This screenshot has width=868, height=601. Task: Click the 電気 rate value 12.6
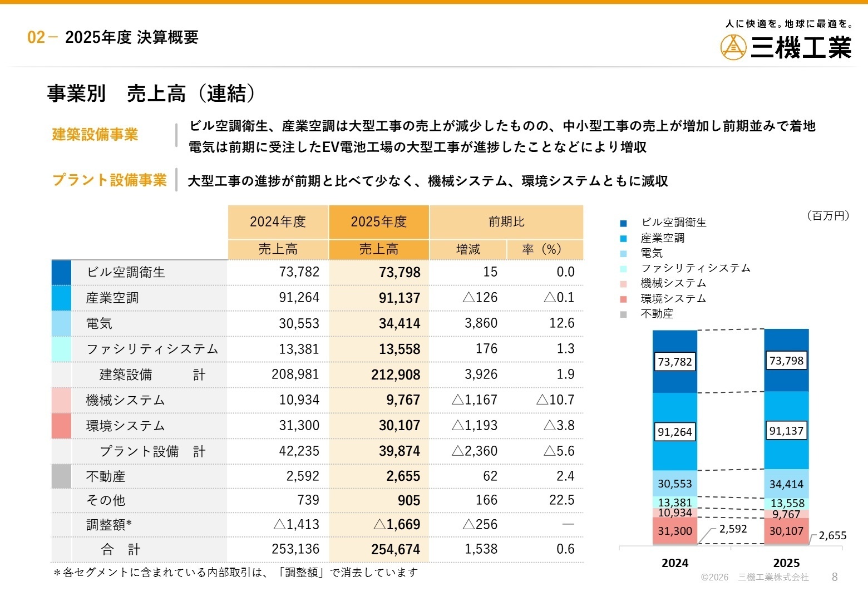[562, 323]
